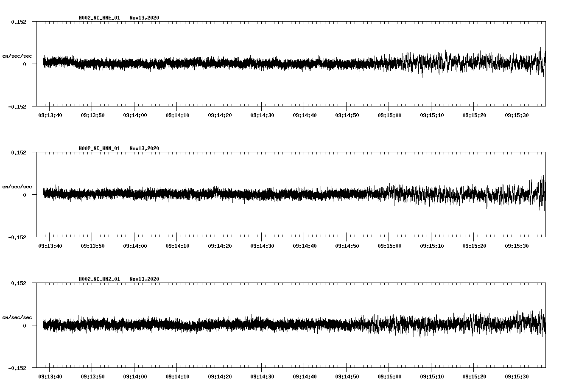
Task: Click the -0.152 lower limit on the HNN plot
Action: (17, 237)
